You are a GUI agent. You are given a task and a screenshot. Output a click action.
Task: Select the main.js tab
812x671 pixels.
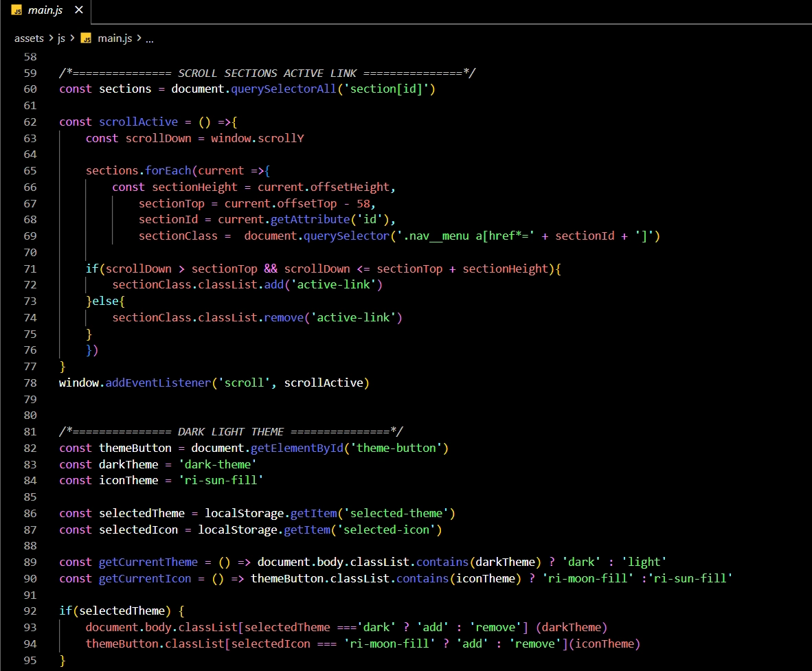coord(45,10)
